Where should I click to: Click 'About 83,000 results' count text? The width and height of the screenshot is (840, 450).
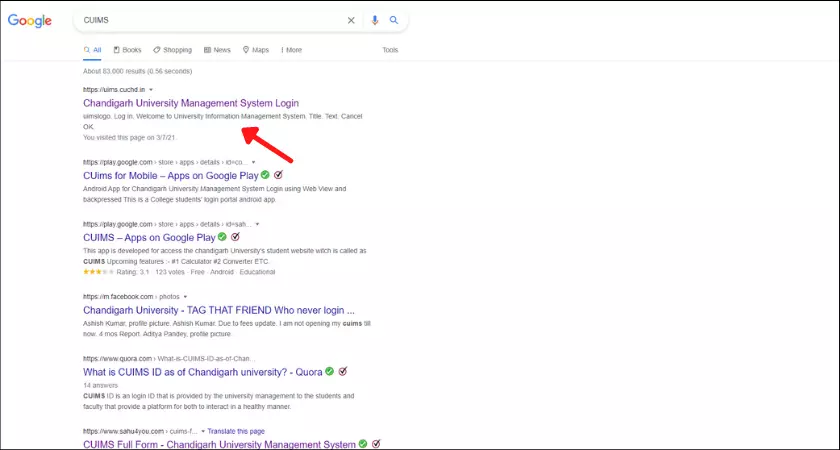[x=138, y=71]
